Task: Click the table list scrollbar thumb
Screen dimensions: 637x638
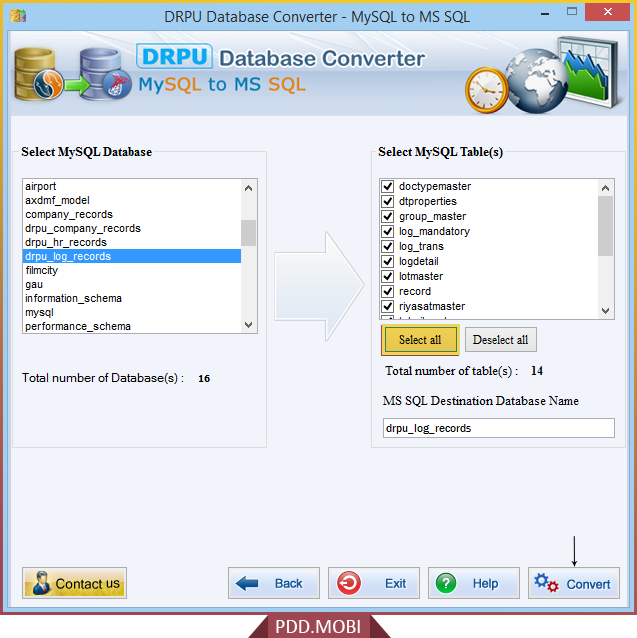Action: coord(605,226)
